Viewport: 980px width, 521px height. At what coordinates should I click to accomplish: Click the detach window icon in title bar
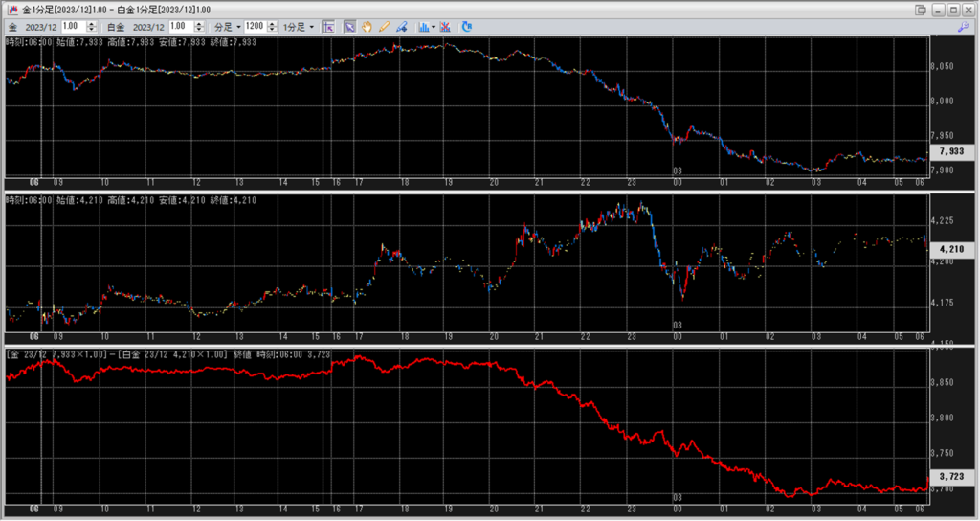921,10
